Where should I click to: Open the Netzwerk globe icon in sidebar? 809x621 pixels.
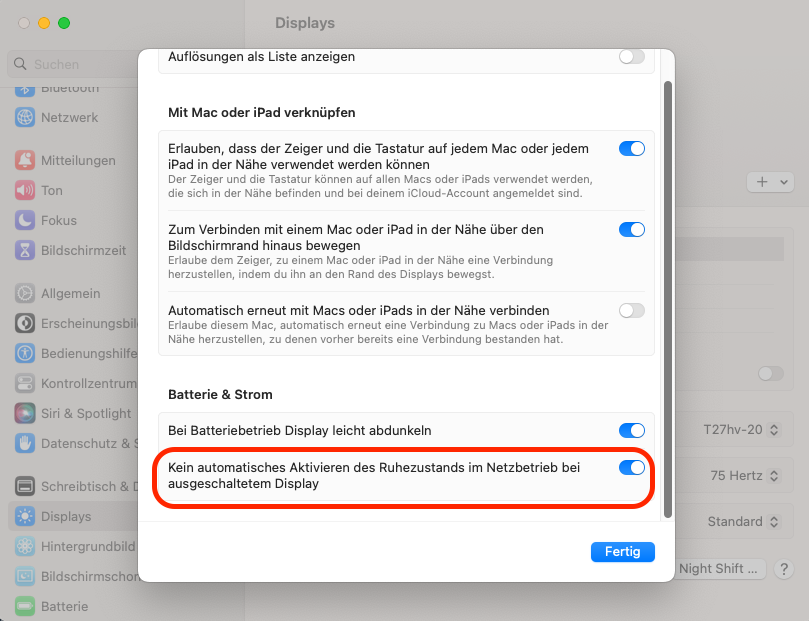coord(25,117)
